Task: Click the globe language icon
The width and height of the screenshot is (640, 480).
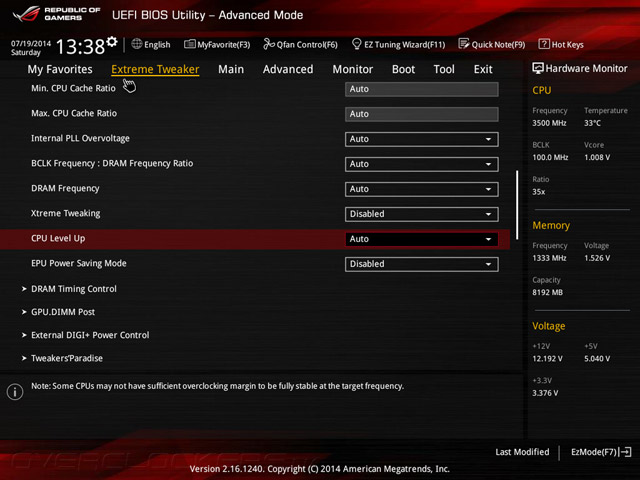Action: point(137,44)
